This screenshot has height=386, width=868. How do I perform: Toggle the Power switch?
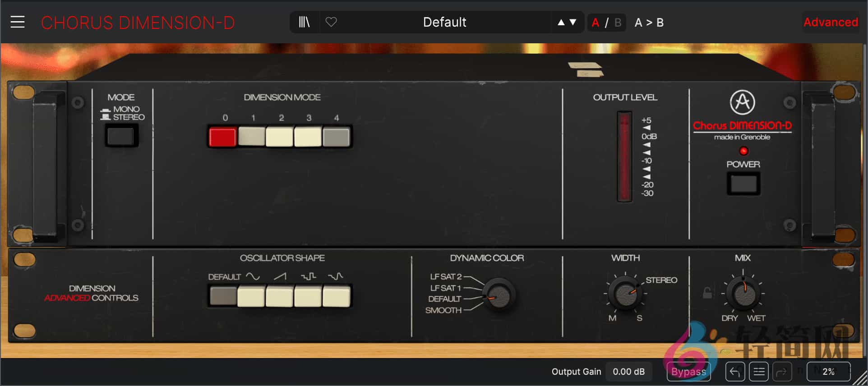(743, 184)
